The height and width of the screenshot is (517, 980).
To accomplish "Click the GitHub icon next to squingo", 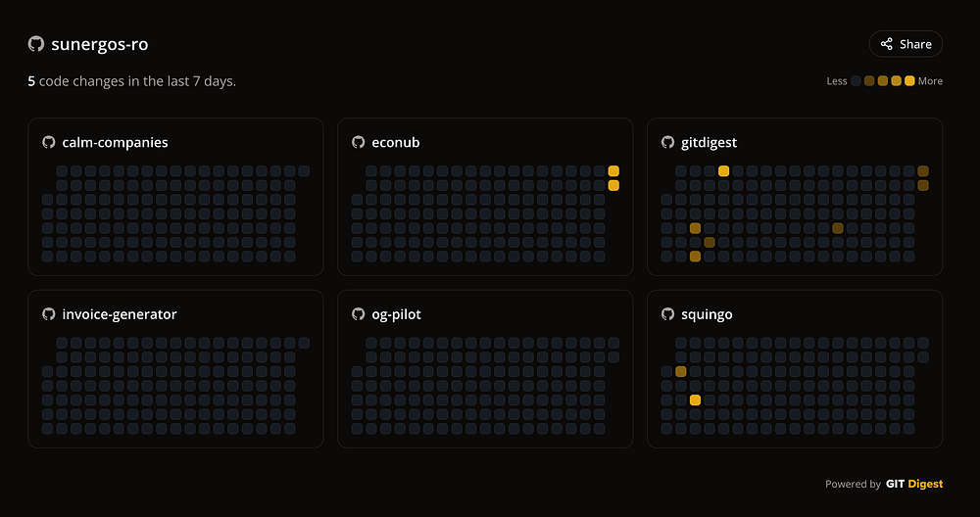I will click(x=668, y=314).
